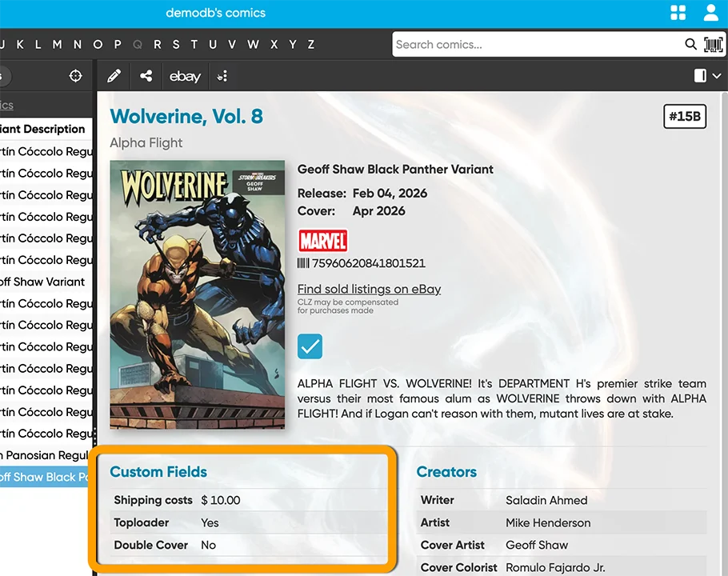The image size is (728, 576).
Task: Open the user account icon
Action: tap(710, 13)
